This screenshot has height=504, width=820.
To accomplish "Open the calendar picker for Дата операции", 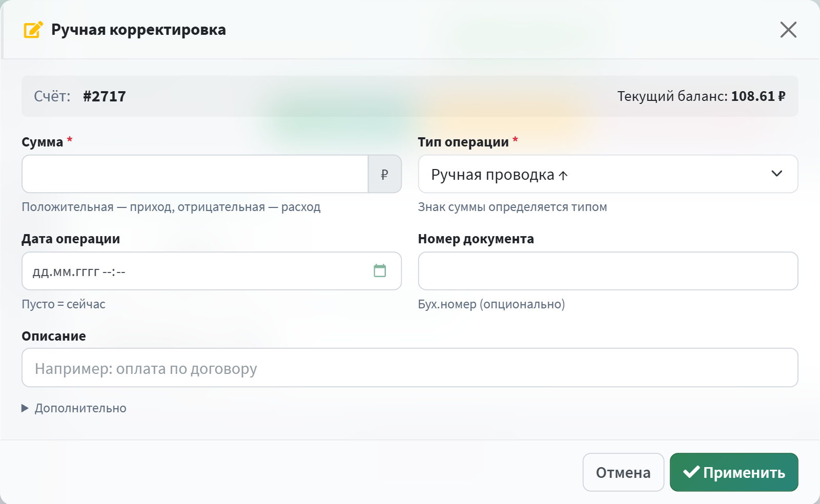I will (x=380, y=270).
